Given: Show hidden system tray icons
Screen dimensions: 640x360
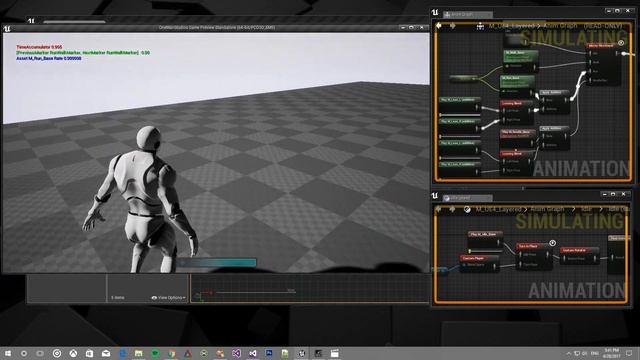Looking at the screenshot, I should pyautogui.click(x=568, y=353).
